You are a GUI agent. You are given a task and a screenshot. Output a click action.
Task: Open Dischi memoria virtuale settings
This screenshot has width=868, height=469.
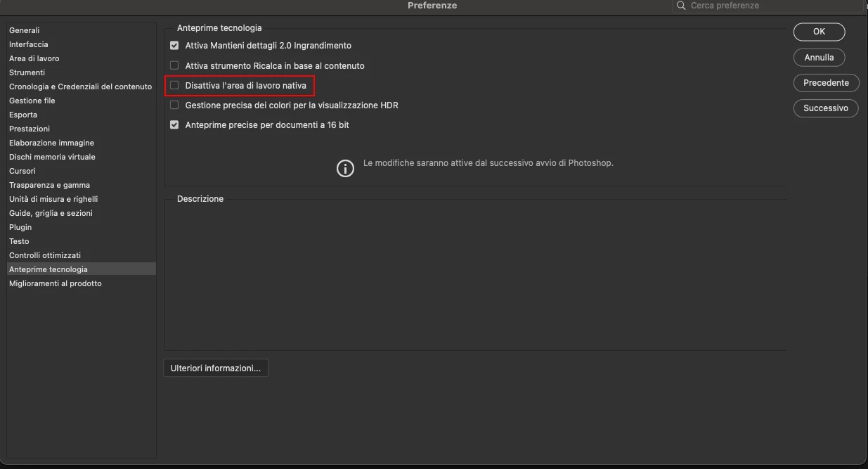pyautogui.click(x=82, y=157)
